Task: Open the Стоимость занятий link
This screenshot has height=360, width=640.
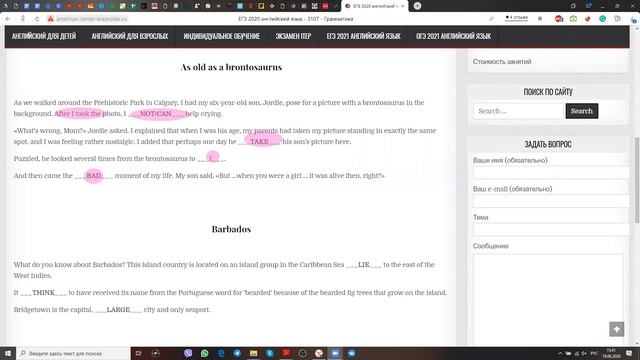Action: pos(502,62)
